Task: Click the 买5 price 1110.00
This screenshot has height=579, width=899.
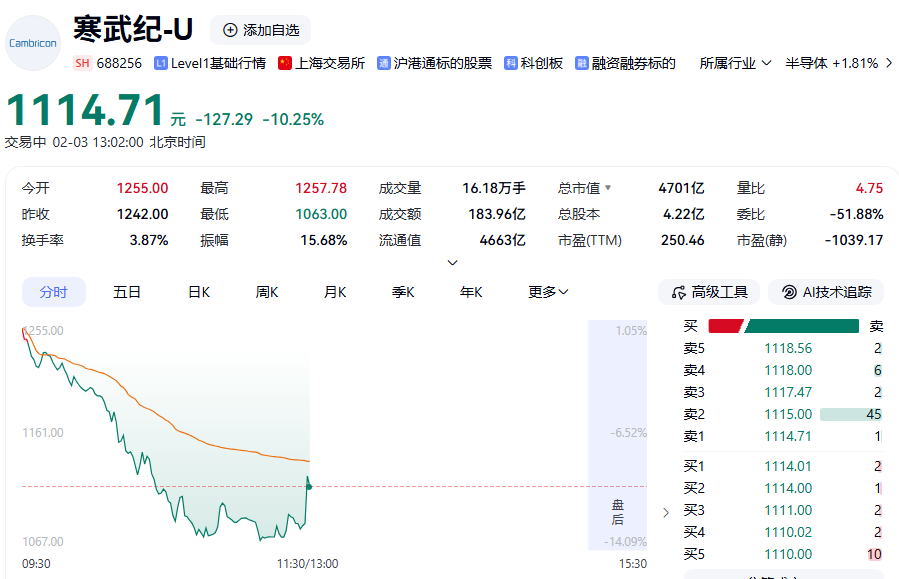Action: coord(788,554)
